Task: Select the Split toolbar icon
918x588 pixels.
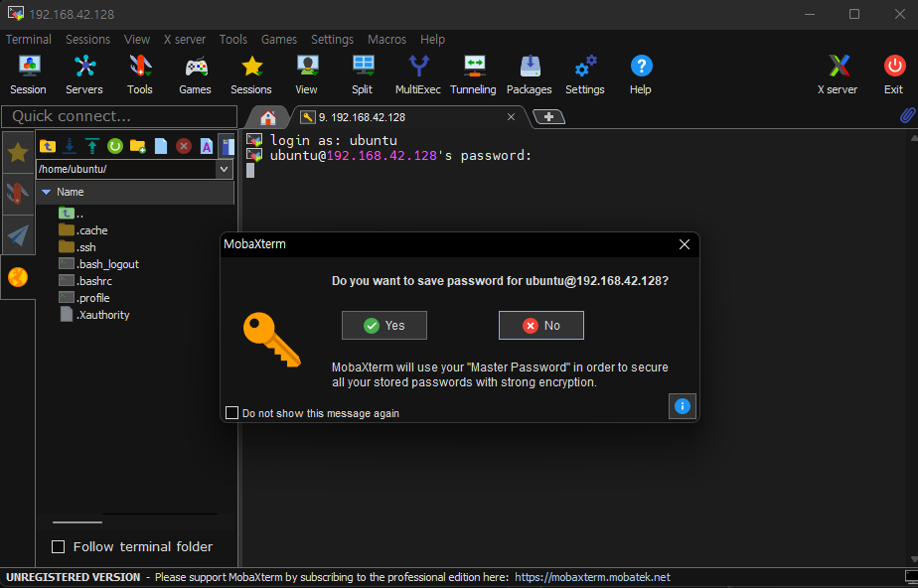Action: (x=363, y=74)
